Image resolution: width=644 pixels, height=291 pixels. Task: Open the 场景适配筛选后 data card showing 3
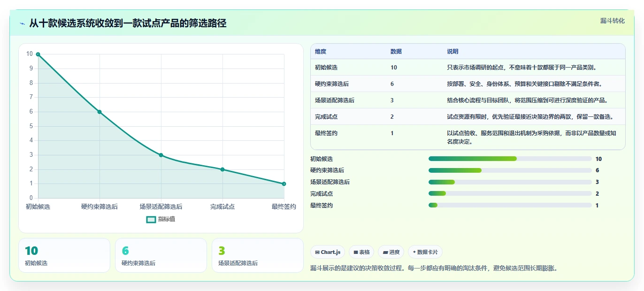(x=258, y=255)
